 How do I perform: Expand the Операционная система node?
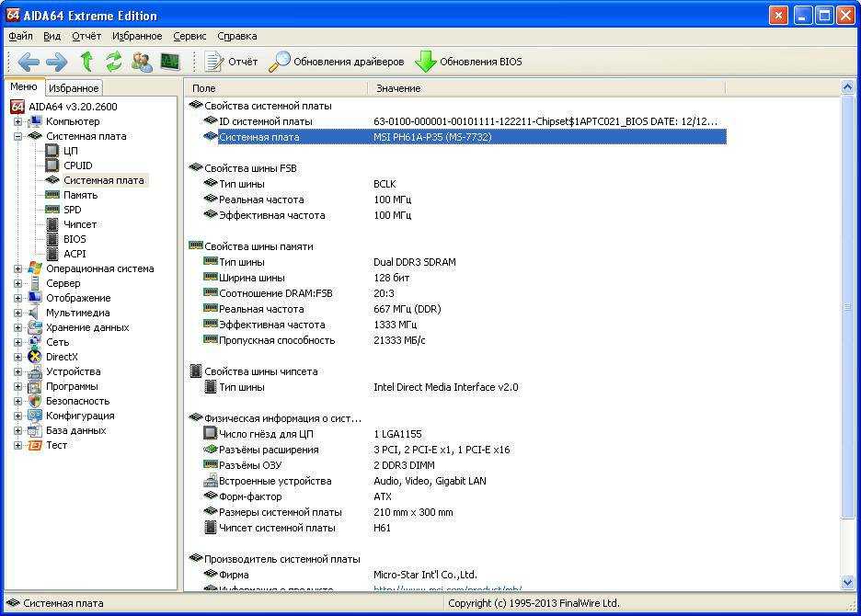[18, 268]
